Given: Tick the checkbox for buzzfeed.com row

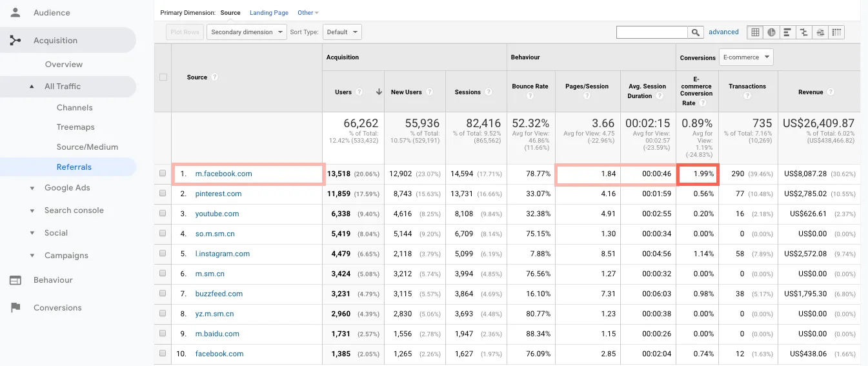Looking at the screenshot, I should 163,294.
